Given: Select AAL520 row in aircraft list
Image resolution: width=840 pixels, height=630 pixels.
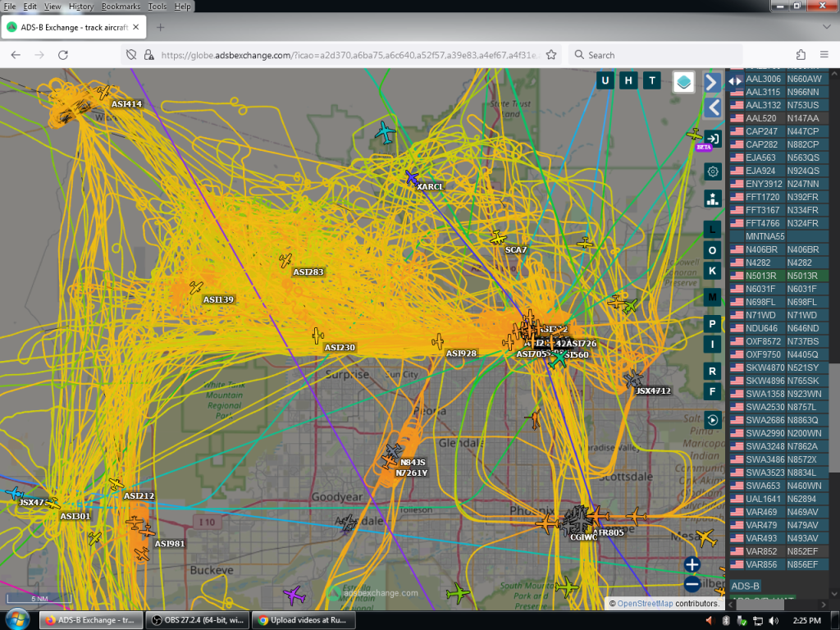Looking at the screenshot, I should (x=778, y=118).
